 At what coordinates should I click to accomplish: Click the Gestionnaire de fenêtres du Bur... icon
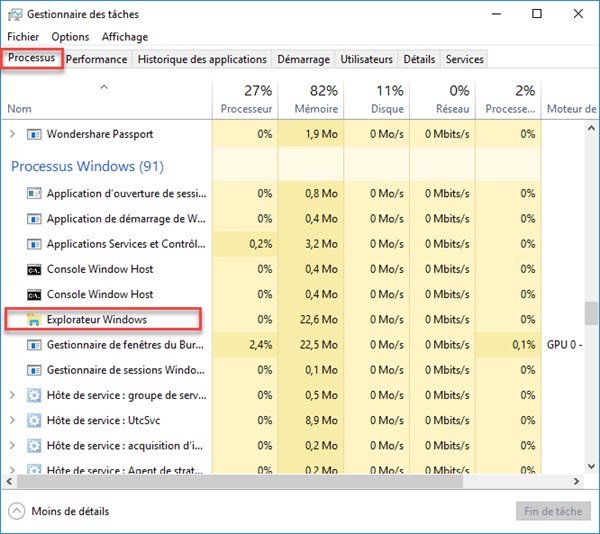[34, 345]
